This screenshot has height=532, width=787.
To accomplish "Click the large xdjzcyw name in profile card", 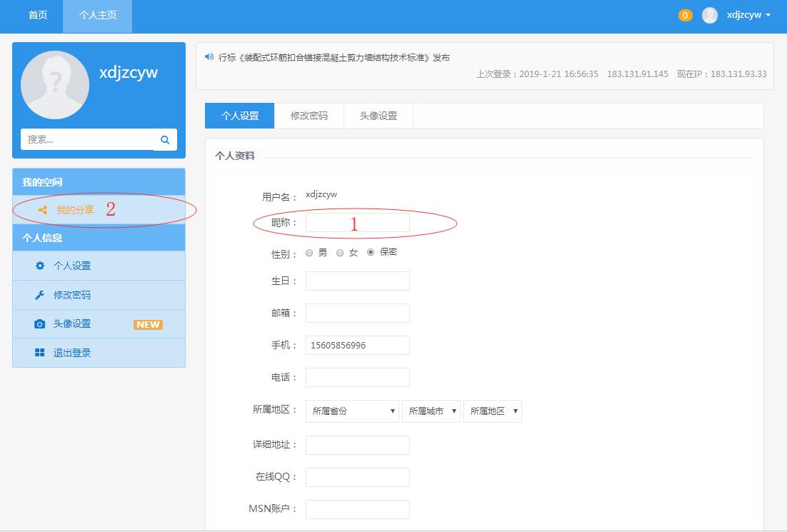I will click(x=129, y=72).
